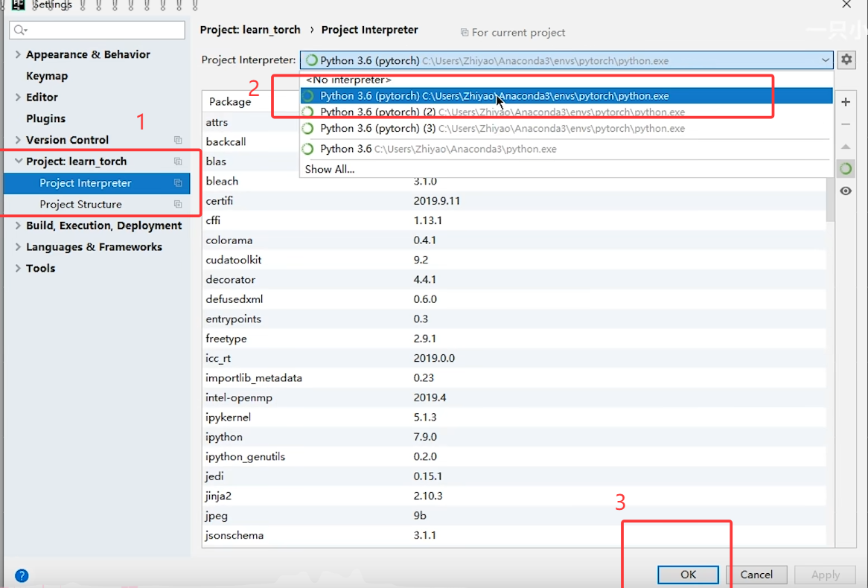
Task: Open the Project Interpreter dropdown arrow
Action: [825, 60]
